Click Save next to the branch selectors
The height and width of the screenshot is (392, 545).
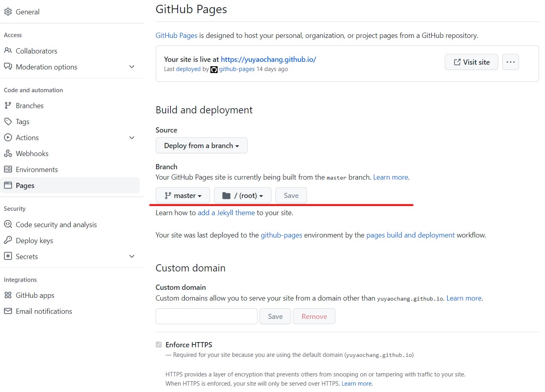point(291,195)
